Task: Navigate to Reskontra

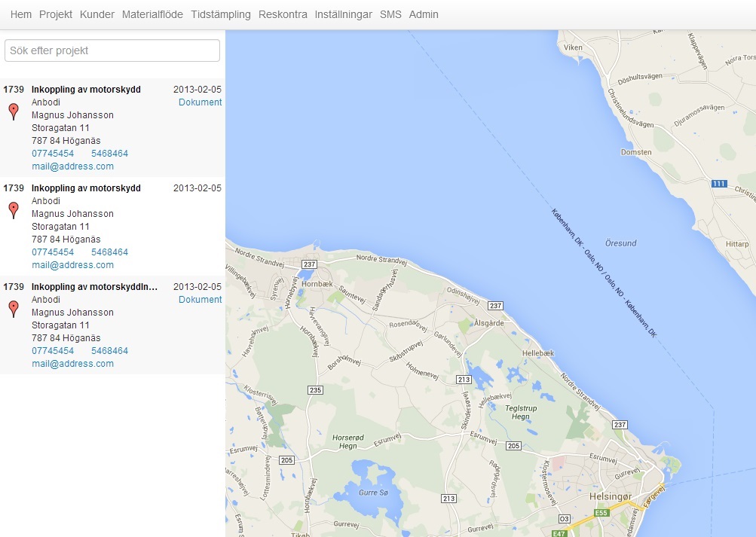Action: [x=283, y=14]
